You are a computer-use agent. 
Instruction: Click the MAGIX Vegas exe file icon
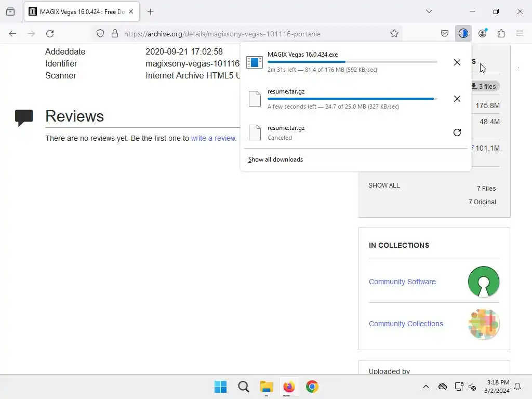point(255,62)
